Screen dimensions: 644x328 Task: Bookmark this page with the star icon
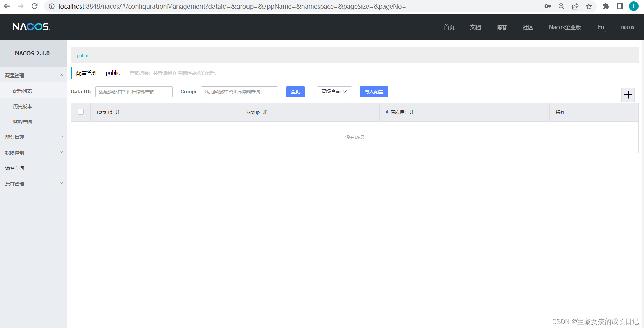589,7
